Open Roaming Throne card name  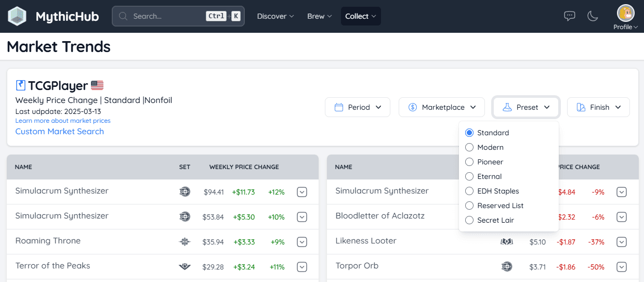click(x=48, y=241)
